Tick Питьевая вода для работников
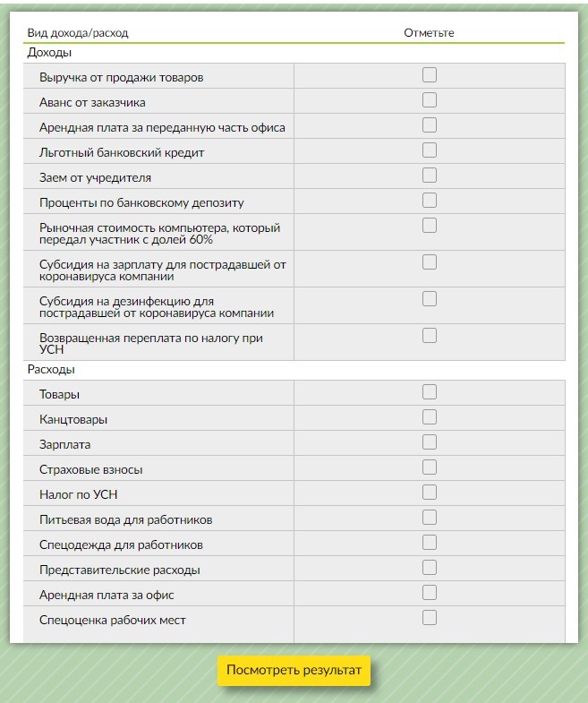The image size is (588, 703). (430, 518)
